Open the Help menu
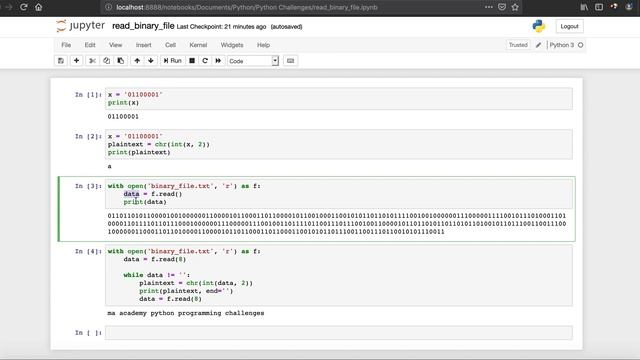The image size is (640, 360). tap(263, 45)
